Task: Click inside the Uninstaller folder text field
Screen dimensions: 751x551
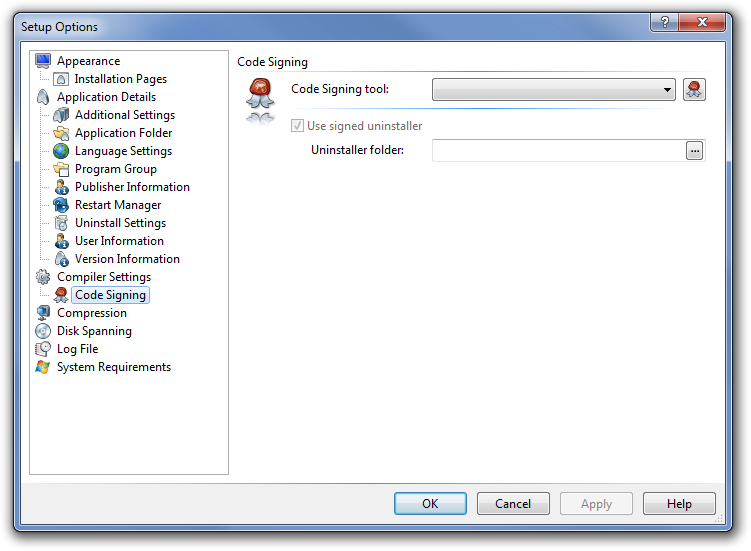Action: [557, 150]
